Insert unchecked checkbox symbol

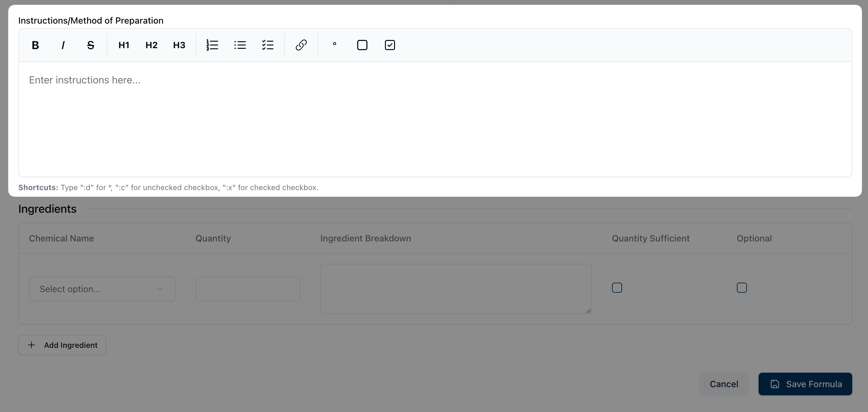(x=362, y=45)
